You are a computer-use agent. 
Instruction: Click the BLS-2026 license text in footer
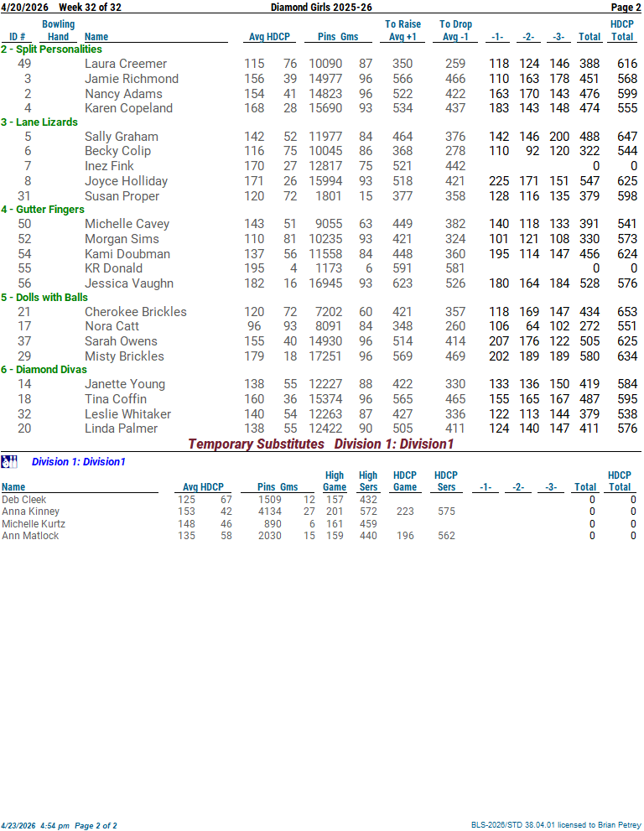point(555,825)
